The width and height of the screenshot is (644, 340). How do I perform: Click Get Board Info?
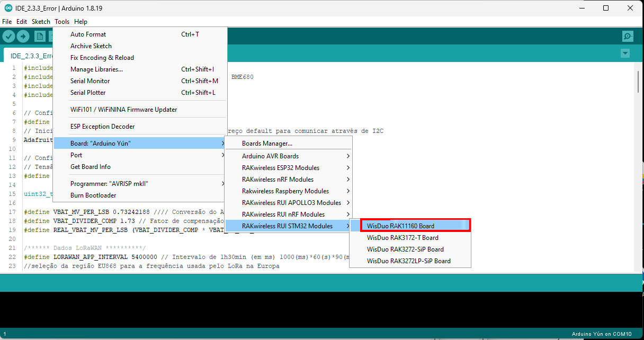(x=140, y=167)
